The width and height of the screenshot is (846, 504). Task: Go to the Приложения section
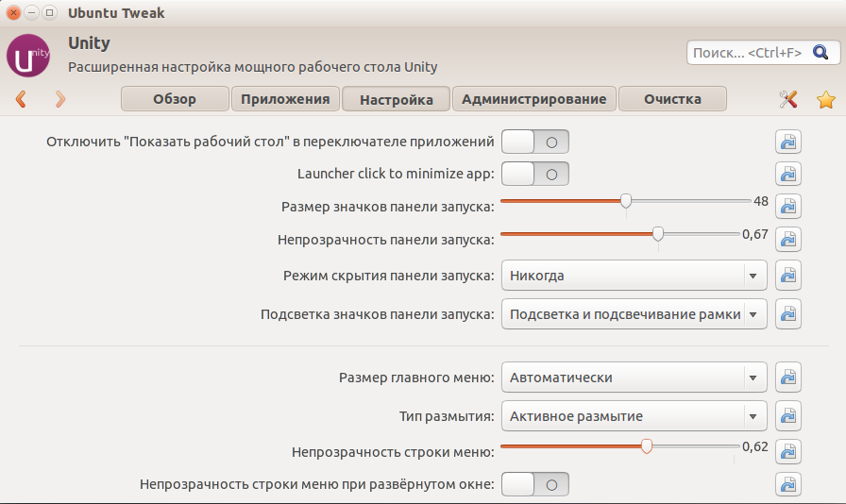pos(285,99)
